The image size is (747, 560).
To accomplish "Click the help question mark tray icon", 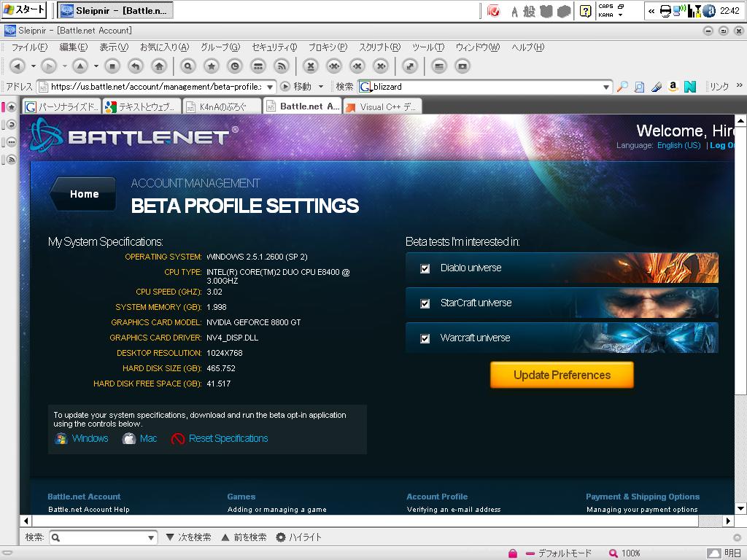I will 586,11.
